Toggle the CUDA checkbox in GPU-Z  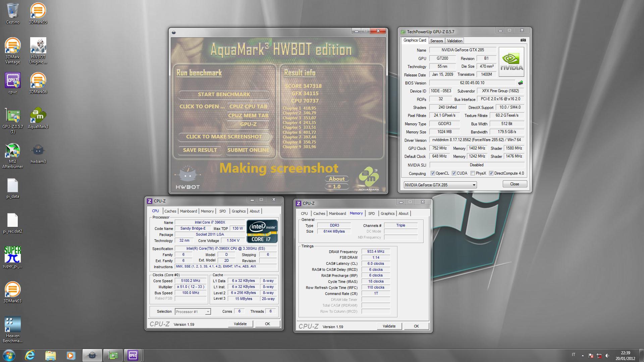454,173
